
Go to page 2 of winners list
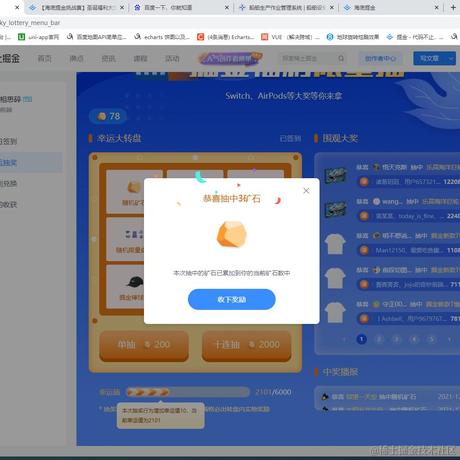click(379, 339)
